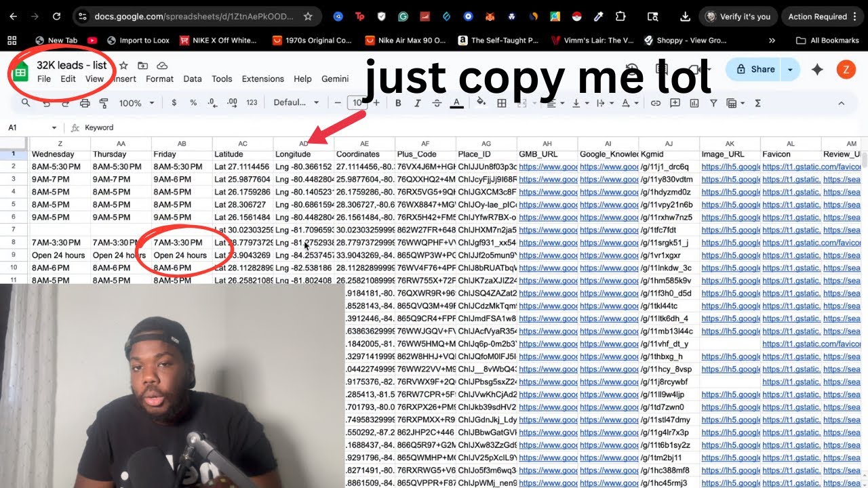
Task: Open the GMB_URL link in row 2
Action: tap(547, 167)
